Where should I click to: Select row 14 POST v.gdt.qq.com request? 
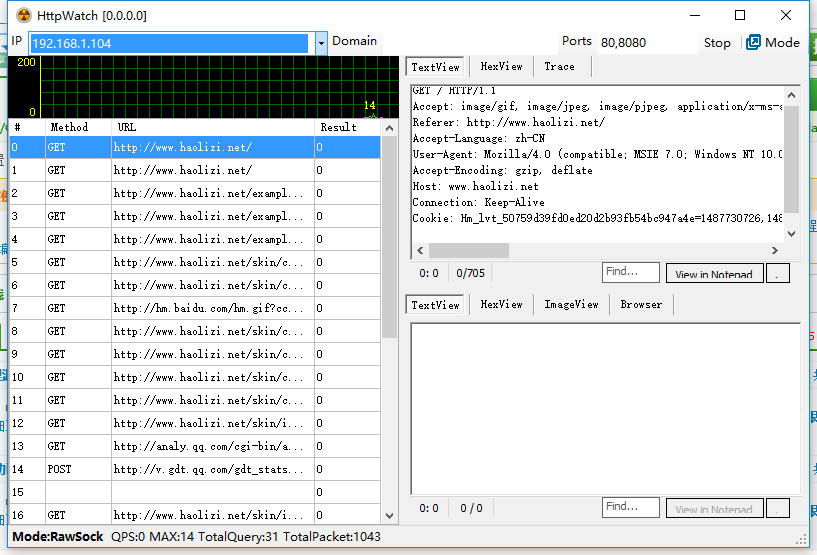pyautogui.click(x=195, y=469)
